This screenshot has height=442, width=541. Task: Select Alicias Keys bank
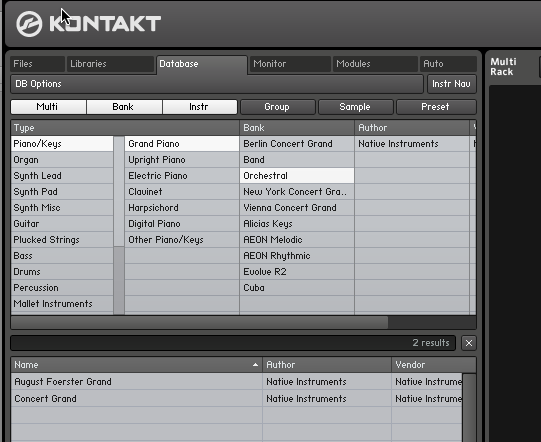(297, 224)
